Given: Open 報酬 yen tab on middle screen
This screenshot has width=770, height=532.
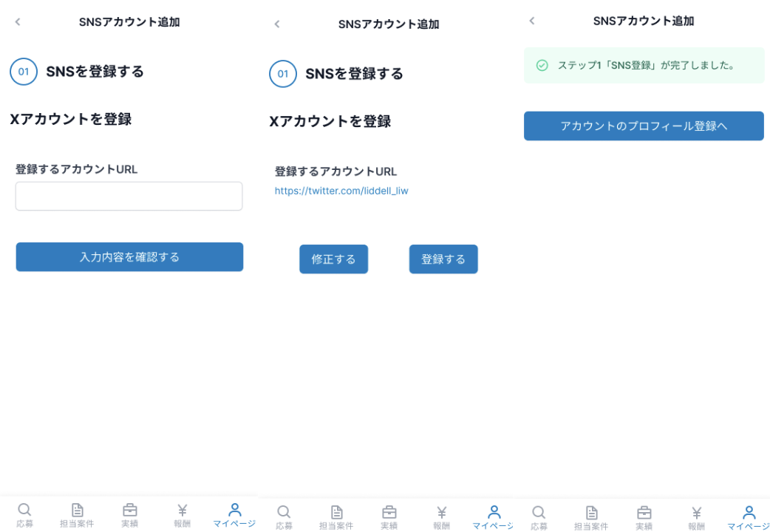Looking at the screenshot, I should coord(441,518).
